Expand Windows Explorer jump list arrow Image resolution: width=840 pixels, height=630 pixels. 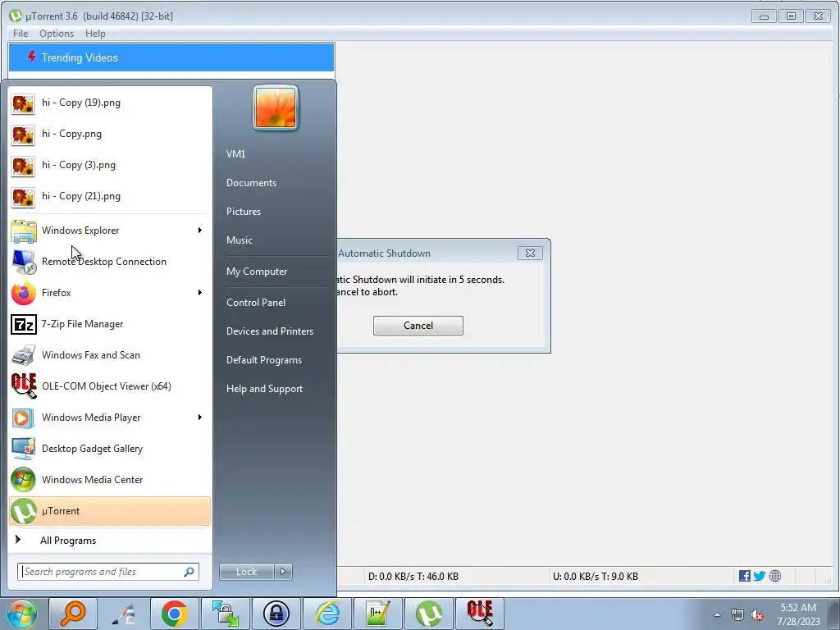click(200, 231)
